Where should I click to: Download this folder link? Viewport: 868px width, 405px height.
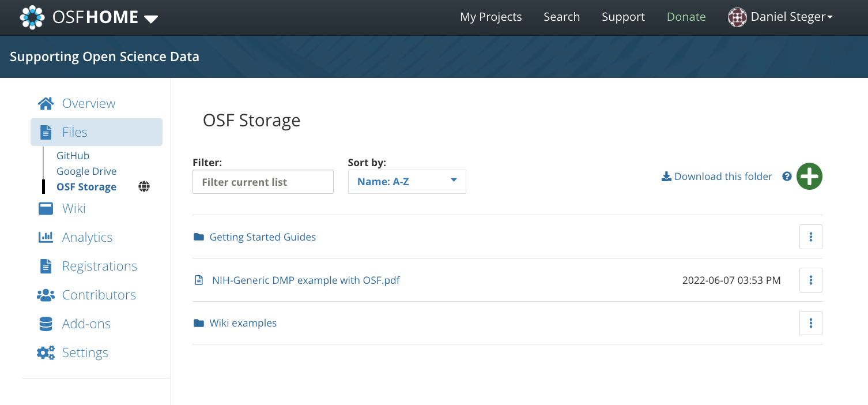click(716, 177)
